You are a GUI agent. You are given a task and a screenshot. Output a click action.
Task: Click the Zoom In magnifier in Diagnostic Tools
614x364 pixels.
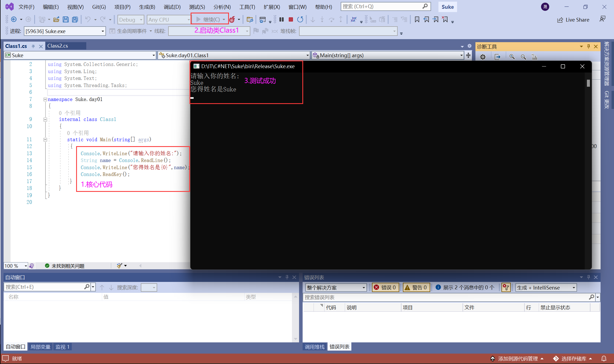512,57
